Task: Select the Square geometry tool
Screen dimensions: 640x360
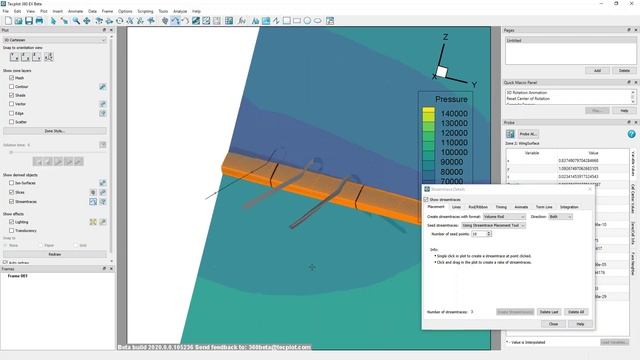Action: point(287,20)
